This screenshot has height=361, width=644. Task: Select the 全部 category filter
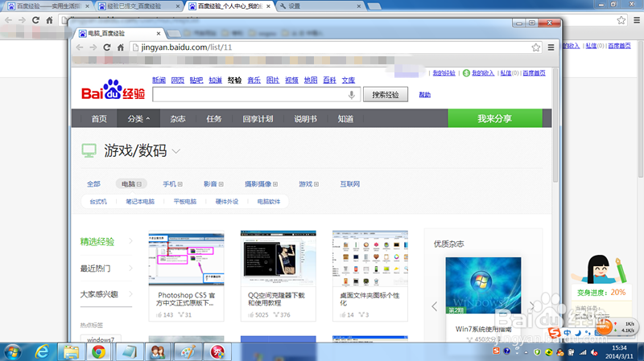click(x=93, y=184)
